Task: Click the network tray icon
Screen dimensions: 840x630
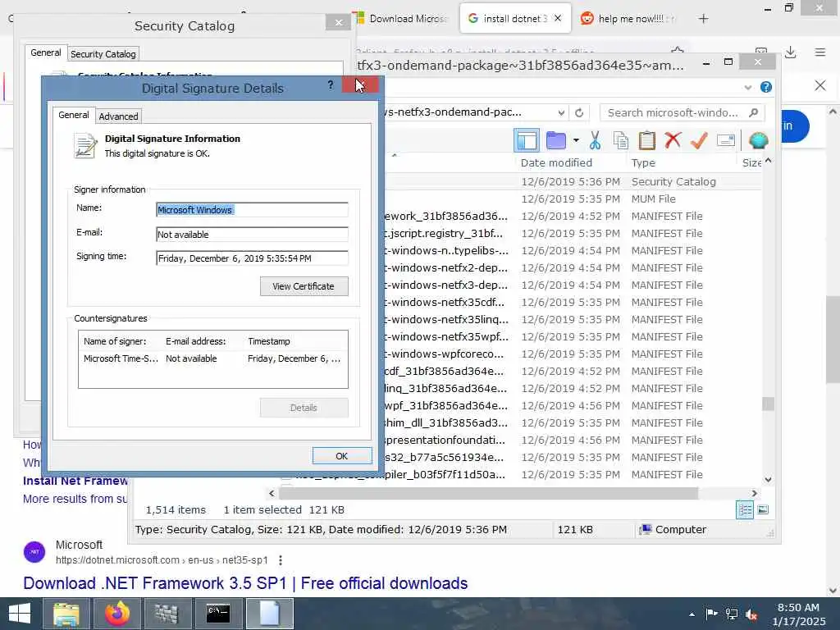Action: pyautogui.click(x=731, y=614)
